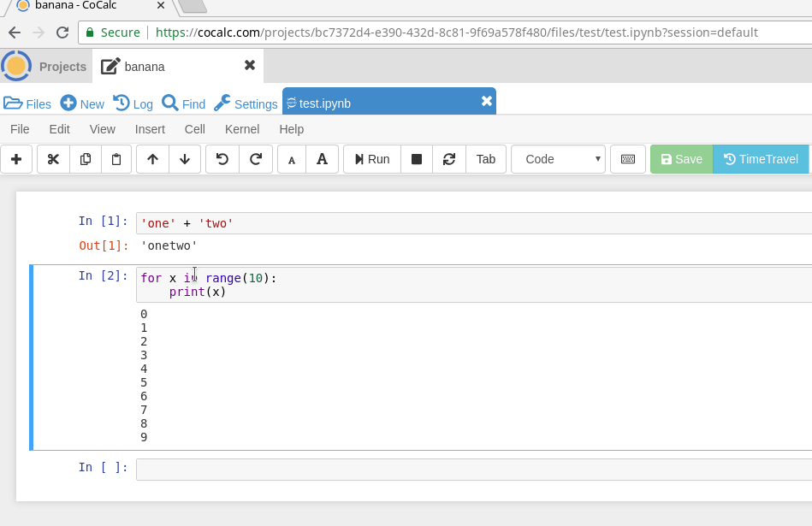This screenshot has height=526, width=812.
Task: Click into the first cell with 'one' + 'two'
Action: 474,223
